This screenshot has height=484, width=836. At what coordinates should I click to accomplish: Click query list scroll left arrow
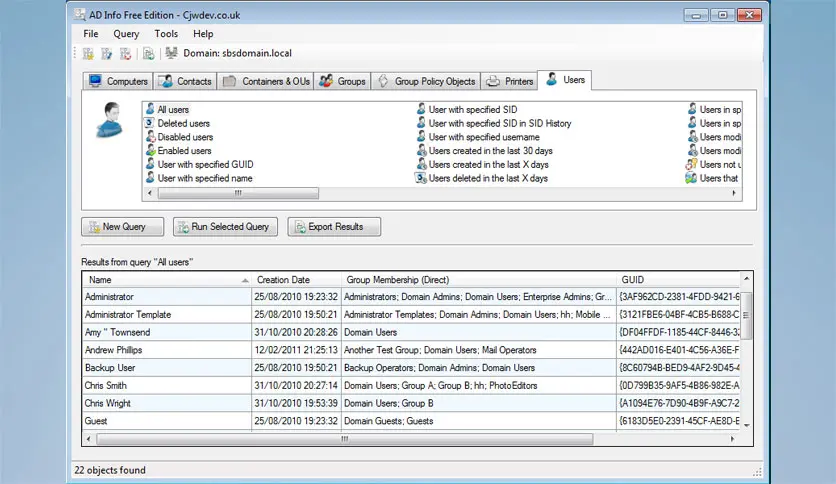[x=150, y=193]
